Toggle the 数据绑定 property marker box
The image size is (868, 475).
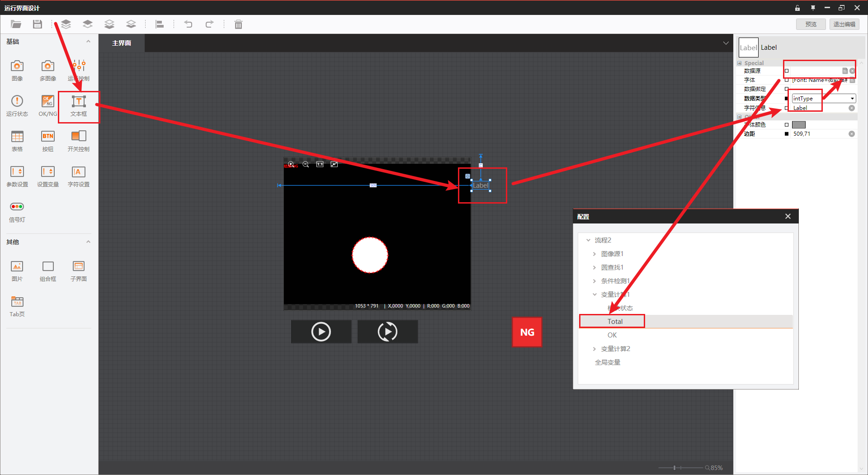pos(787,89)
